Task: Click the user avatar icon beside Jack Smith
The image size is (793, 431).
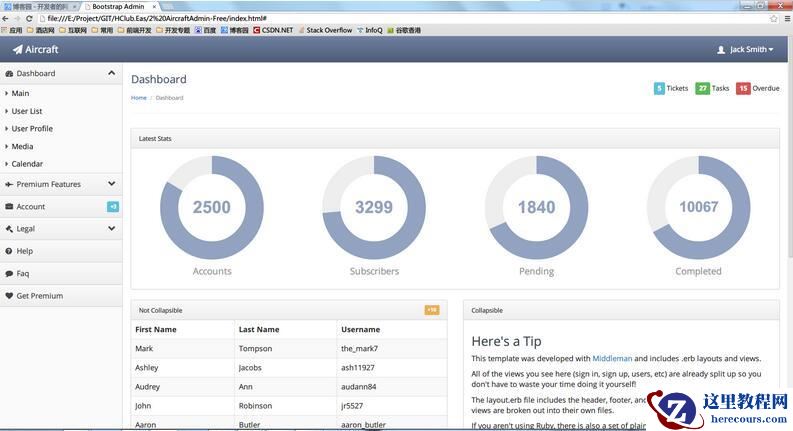Action: point(721,50)
